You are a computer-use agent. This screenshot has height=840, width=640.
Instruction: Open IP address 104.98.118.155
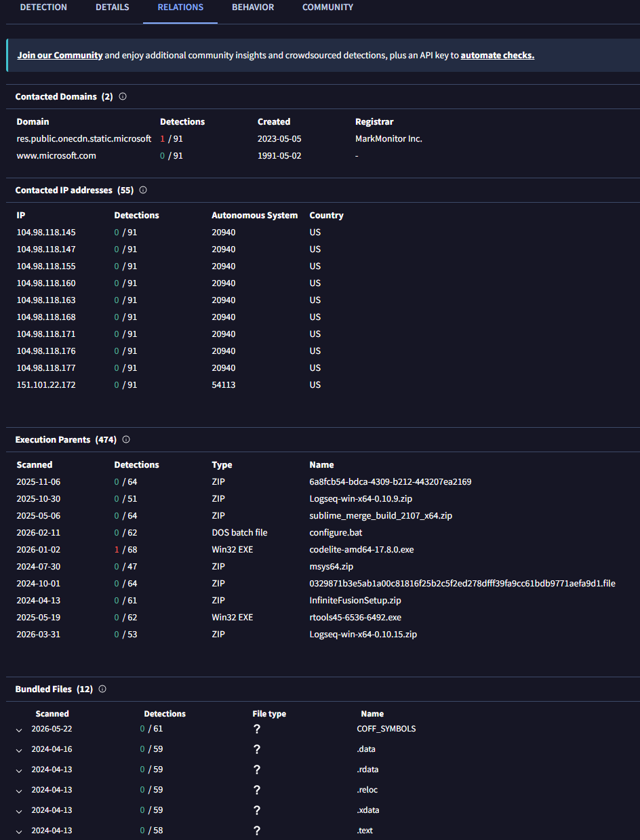(x=46, y=266)
